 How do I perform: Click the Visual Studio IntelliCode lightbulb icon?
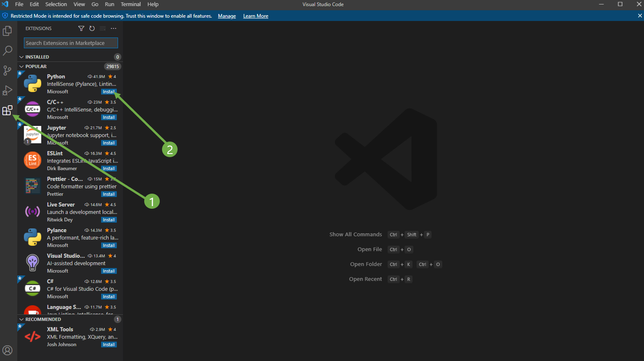(x=32, y=263)
